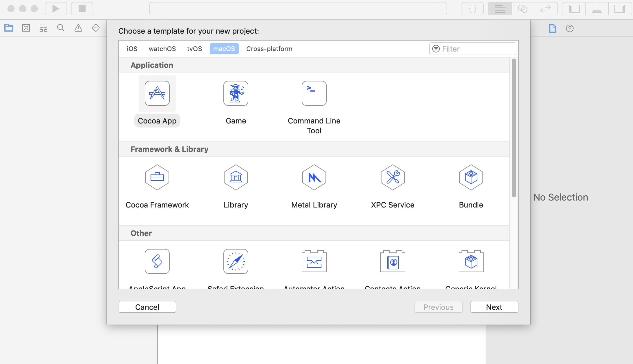Show the Quick Help inspector
This screenshot has width=633, height=364.
click(x=569, y=28)
